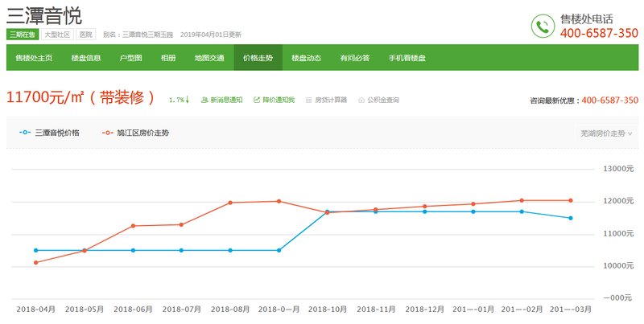This screenshot has width=644, height=324.
Task: Click the red data point at 2018-06月
Action: (133, 226)
